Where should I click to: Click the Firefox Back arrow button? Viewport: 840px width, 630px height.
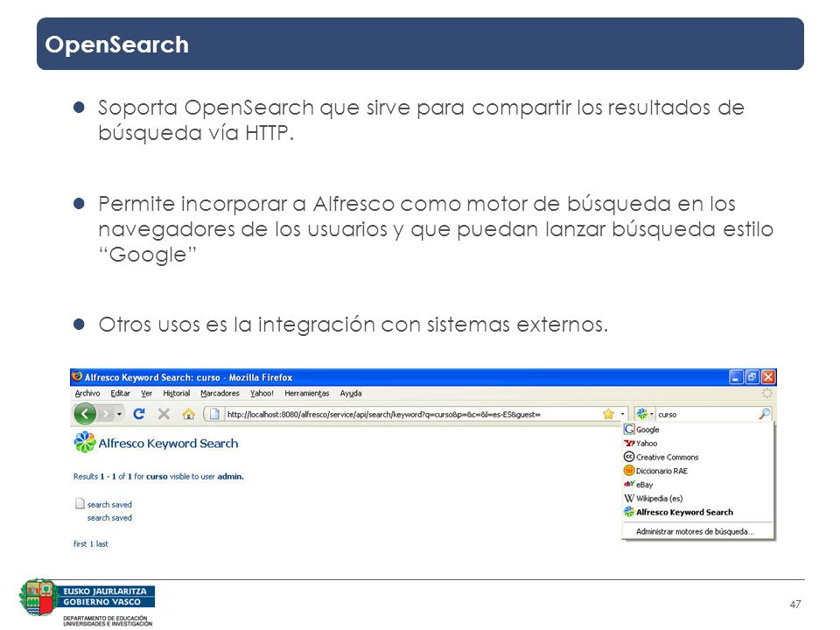click(85, 414)
